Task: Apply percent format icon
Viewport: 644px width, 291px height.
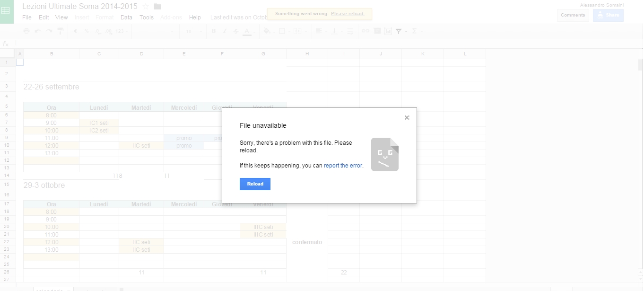Action: pyautogui.click(x=87, y=31)
